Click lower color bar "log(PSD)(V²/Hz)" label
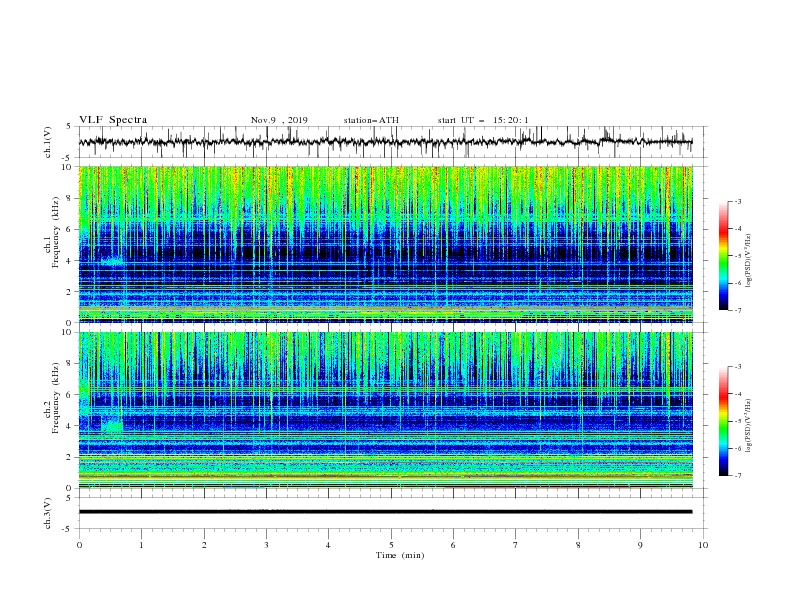Screen dimensions: 792x612 tap(749, 426)
